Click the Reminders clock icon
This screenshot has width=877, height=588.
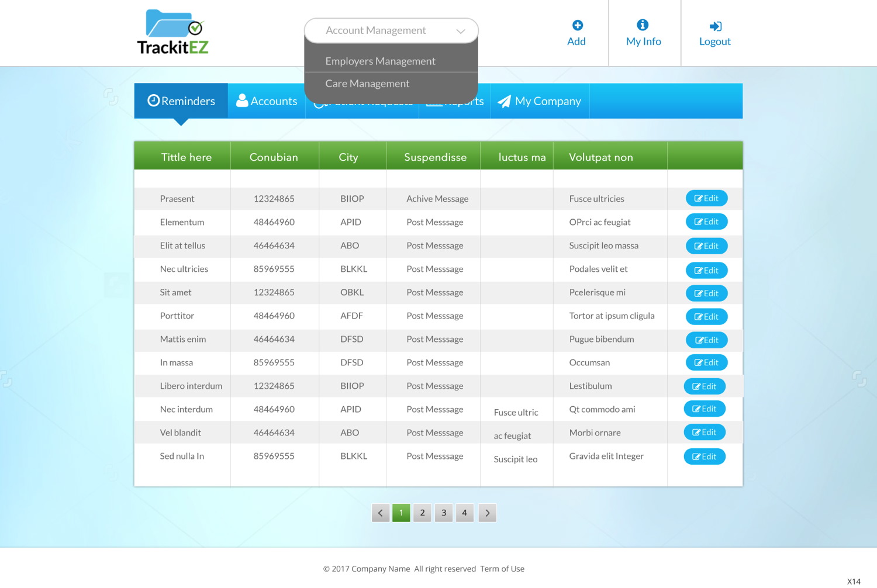click(x=153, y=101)
